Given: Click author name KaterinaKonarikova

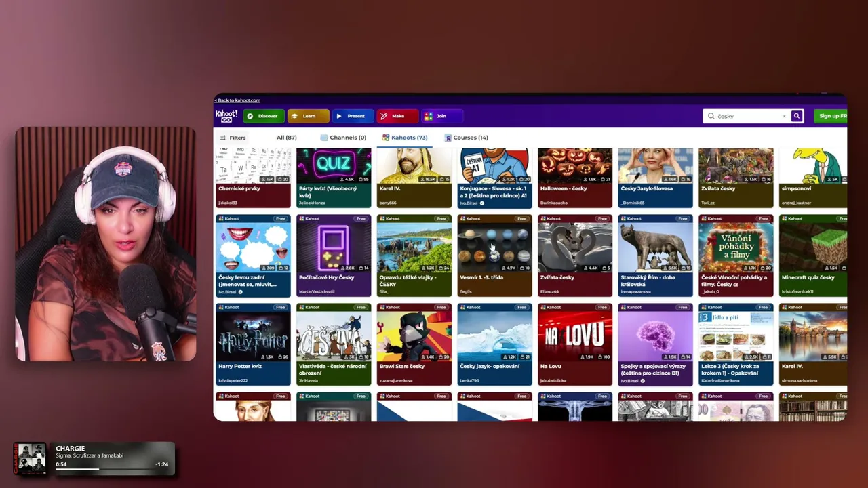Looking at the screenshot, I should [722, 380].
